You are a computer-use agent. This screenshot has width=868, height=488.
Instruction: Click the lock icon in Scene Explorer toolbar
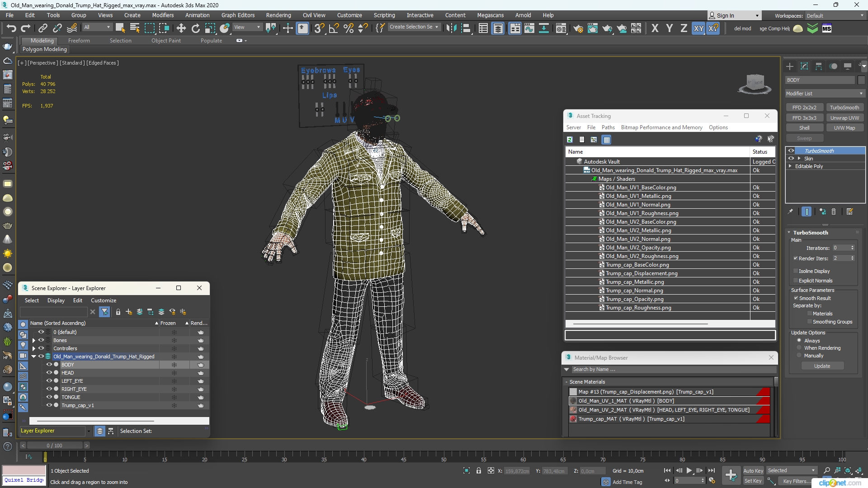tap(118, 312)
